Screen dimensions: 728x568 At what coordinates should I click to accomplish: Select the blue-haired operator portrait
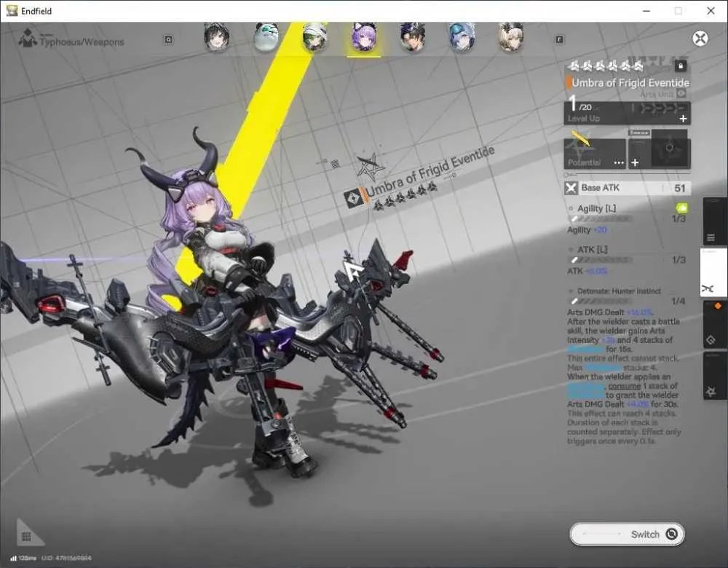coord(462,37)
